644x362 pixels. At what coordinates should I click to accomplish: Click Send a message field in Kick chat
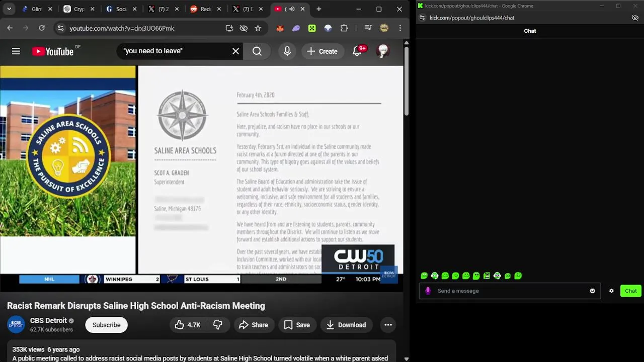(x=510, y=291)
